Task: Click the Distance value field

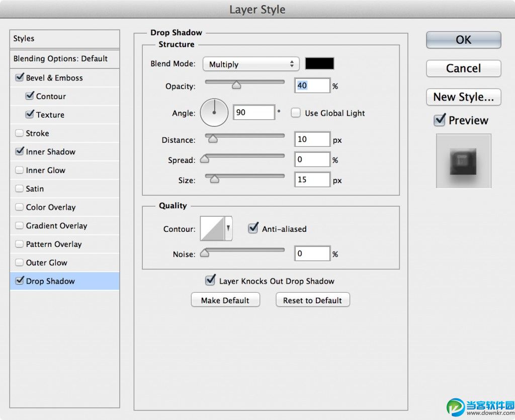Action: pyautogui.click(x=312, y=139)
